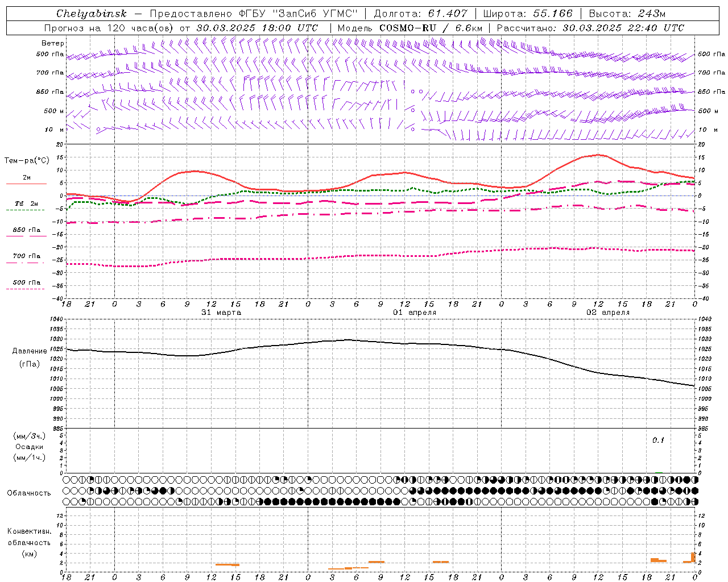The height and width of the screenshot is (582, 728).
Task: Click the 'Тем-ра(°C)' temperature panel label
Action: pyautogui.click(x=27, y=161)
